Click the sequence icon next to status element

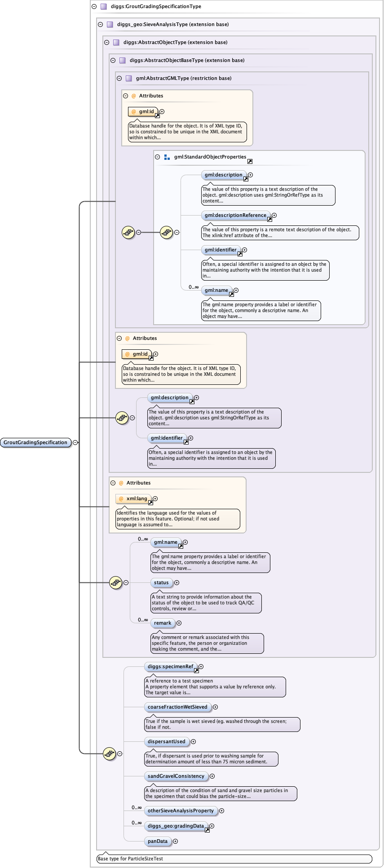click(115, 582)
